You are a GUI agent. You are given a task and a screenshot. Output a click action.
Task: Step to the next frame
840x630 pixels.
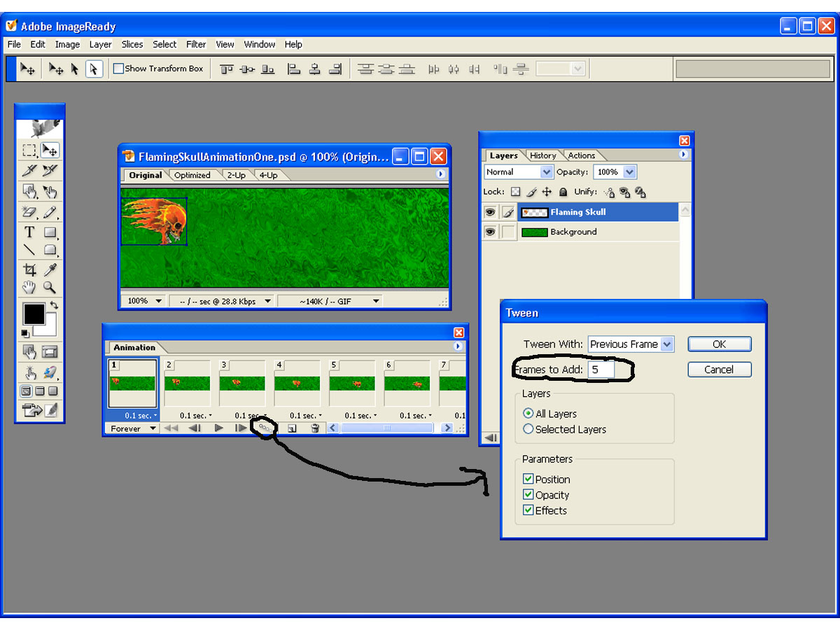(x=241, y=428)
